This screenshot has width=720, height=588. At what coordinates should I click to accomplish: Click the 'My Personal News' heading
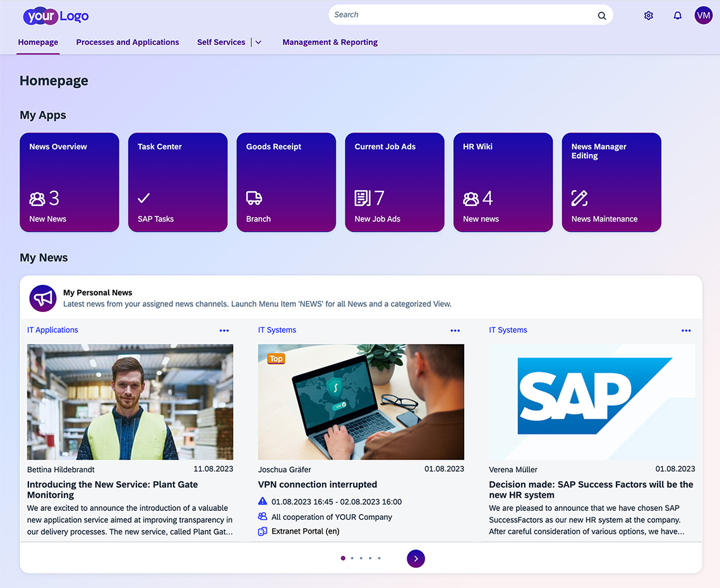[x=98, y=293]
